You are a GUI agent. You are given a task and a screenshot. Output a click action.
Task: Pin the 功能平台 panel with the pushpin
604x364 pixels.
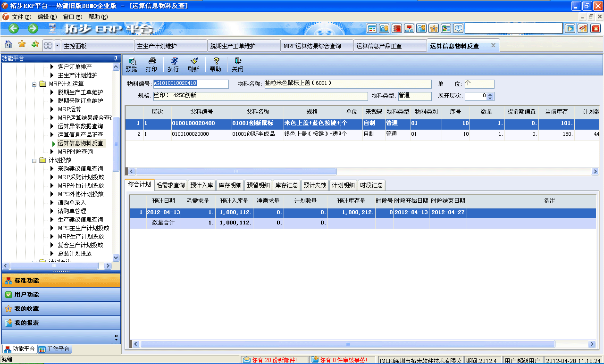click(x=115, y=58)
